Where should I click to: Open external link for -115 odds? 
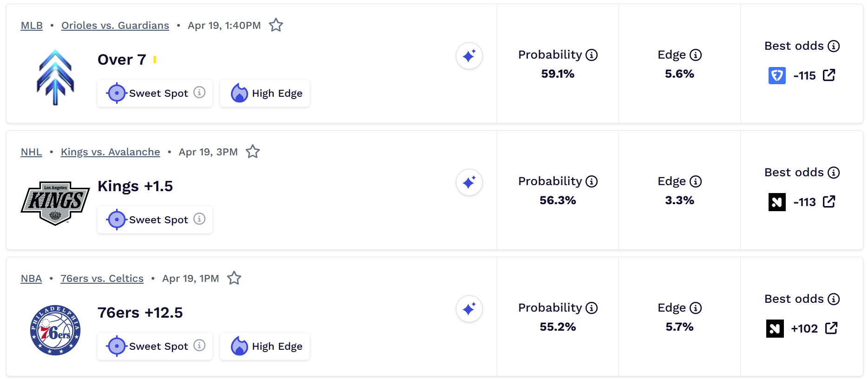click(829, 75)
